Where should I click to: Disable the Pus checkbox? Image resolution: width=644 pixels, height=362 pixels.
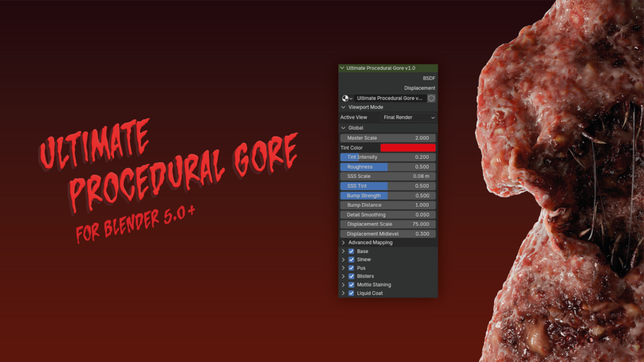(351, 268)
